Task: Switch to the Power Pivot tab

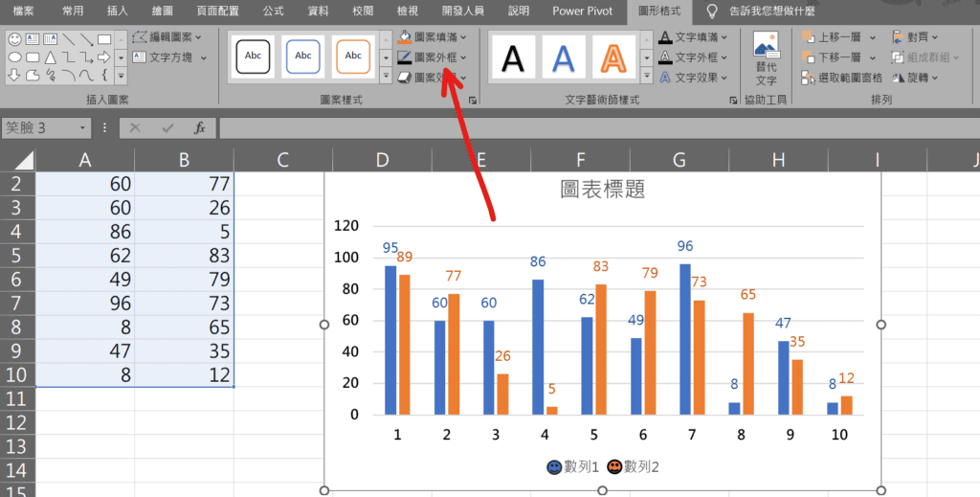Action: click(x=583, y=11)
